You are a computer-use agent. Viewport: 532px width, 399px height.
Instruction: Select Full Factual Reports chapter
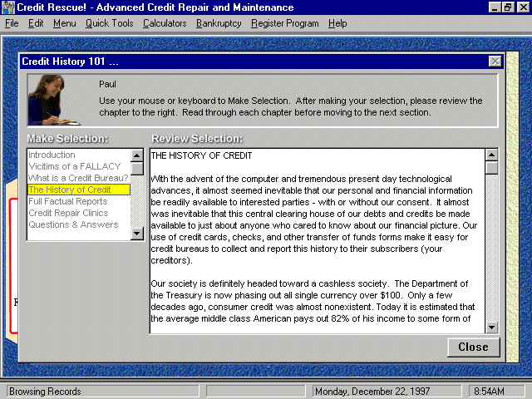point(67,201)
